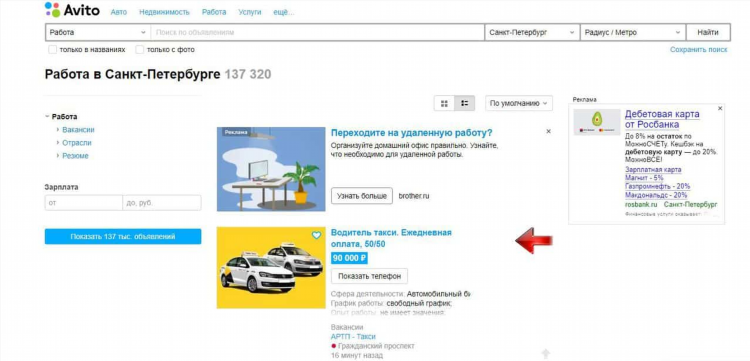
Task: Open the home office ad image
Action: click(x=271, y=169)
